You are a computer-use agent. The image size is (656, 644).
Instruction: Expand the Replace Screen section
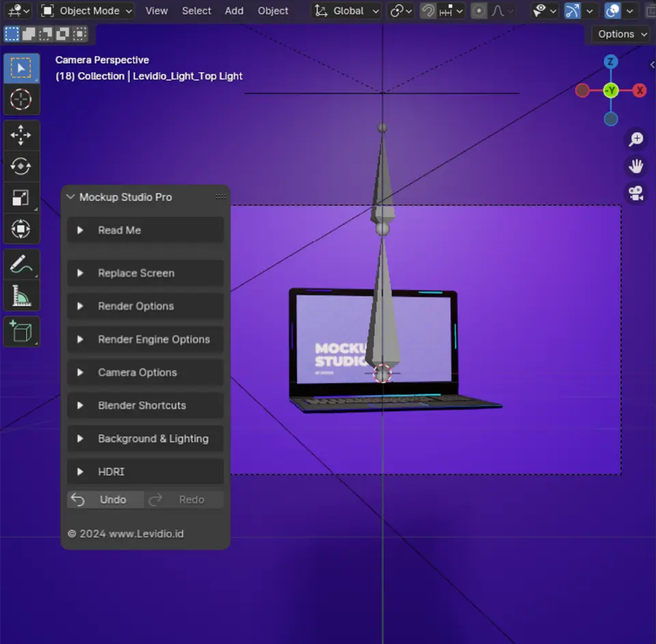[145, 273]
